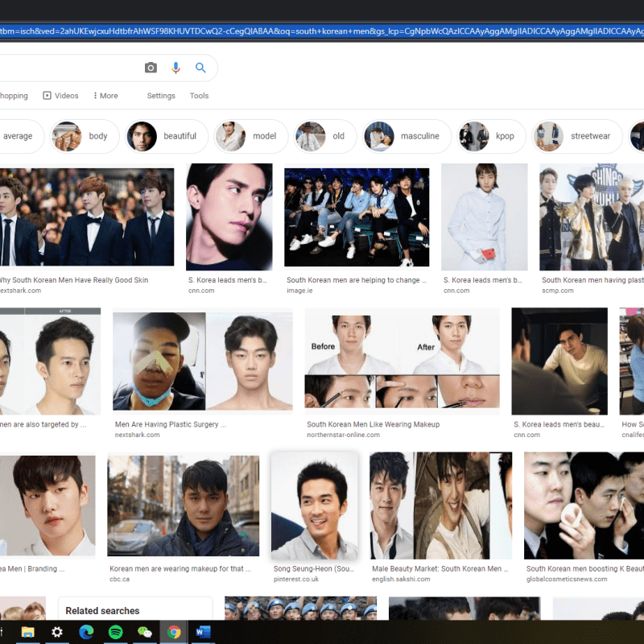Launch WeChat from the taskbar
Screen dimensions: 644x644
point(144,632)
